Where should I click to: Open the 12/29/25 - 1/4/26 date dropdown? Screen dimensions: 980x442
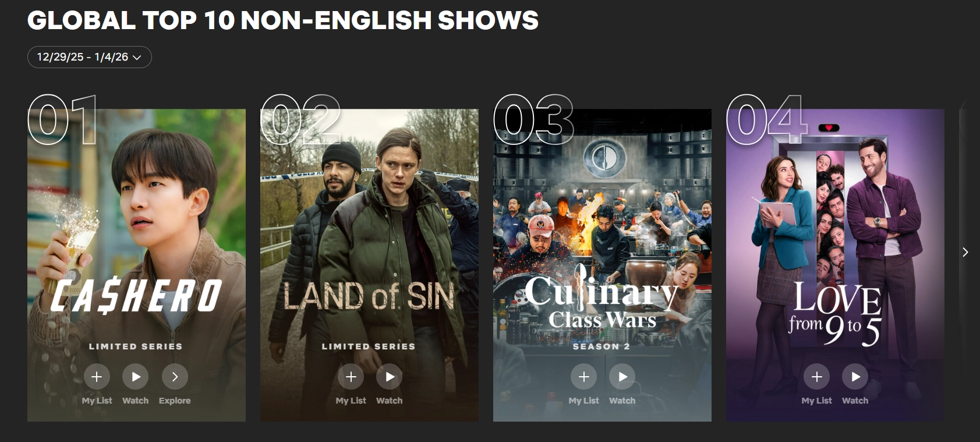(90, 57)
